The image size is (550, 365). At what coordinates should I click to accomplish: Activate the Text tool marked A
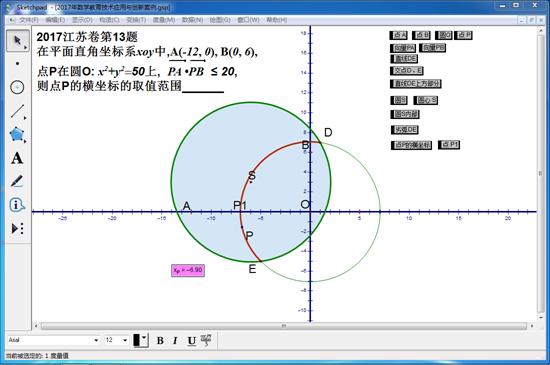pos(17,158)
